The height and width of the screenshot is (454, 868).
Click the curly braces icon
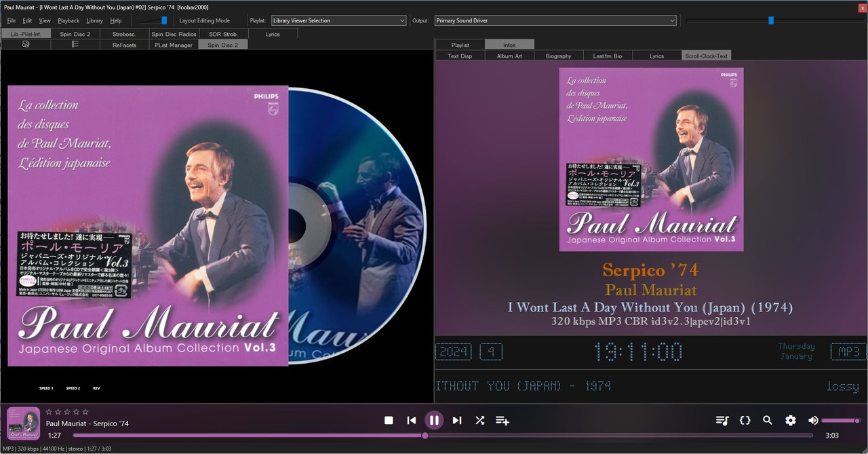[745, 420]
